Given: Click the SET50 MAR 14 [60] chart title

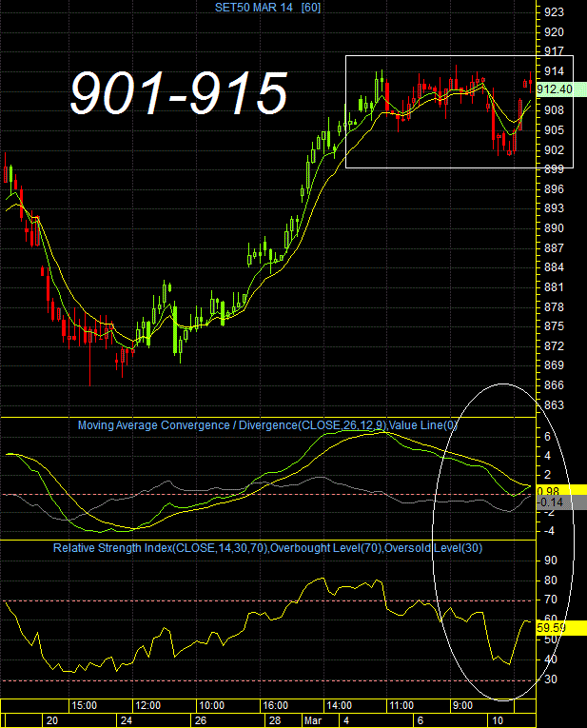Looking at the screenshot, I should [x=267, y=8].
